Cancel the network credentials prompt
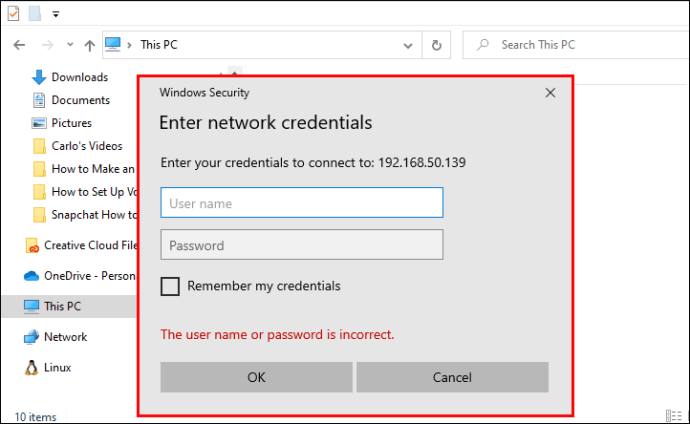Screen dimensions: 690x424 (452, 377)
